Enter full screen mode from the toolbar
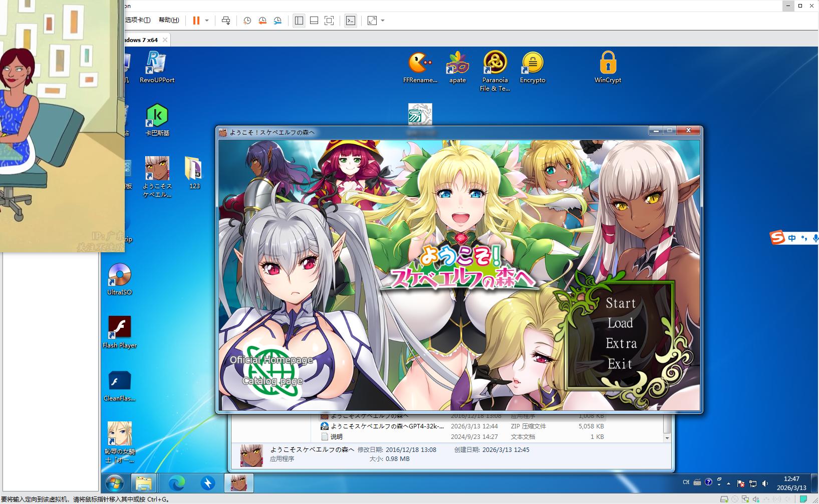 329,21
